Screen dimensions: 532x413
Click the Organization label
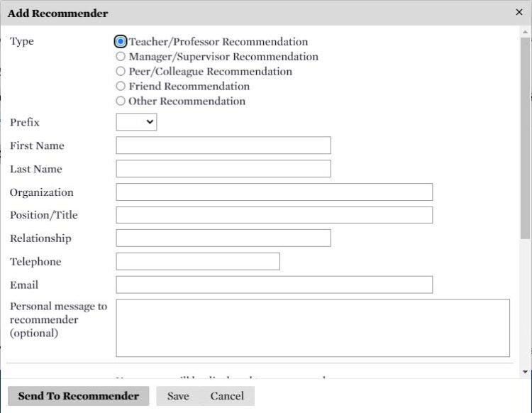[x=42, y=192]
